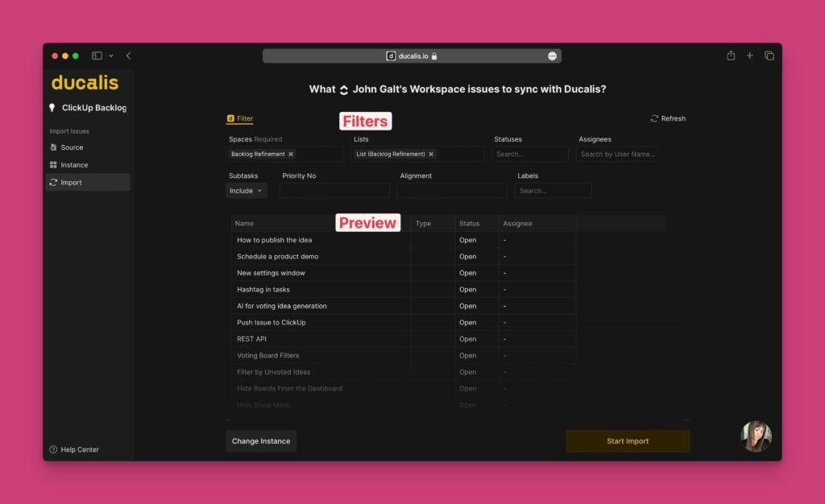The image size is (825, 504).
Task: Remove the Backlog Refinement space chip
Action: pyautogui.click(x=291, y=154)
